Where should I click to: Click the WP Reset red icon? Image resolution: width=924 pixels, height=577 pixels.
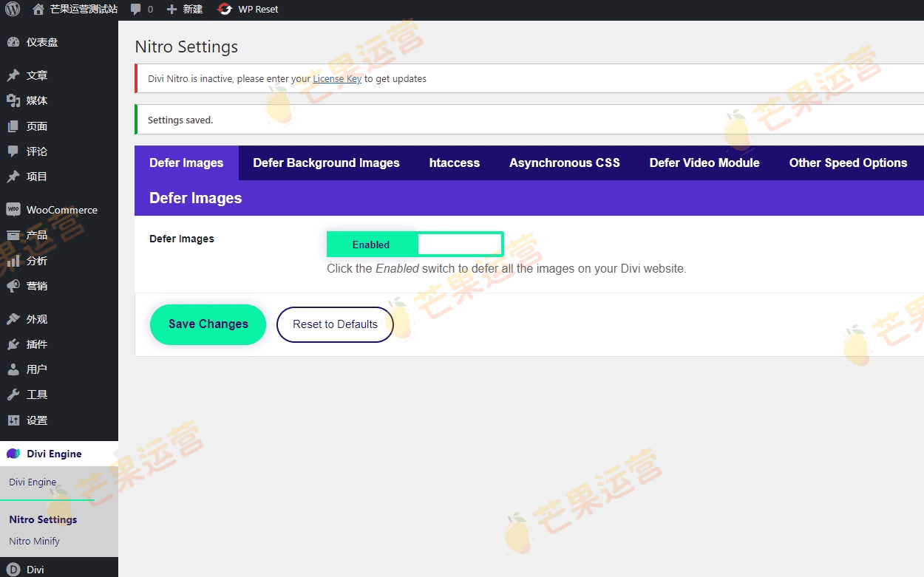225,10
